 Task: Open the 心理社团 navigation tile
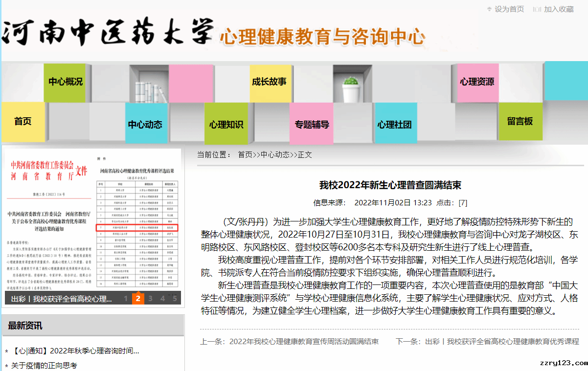click(x=395, y=125)
